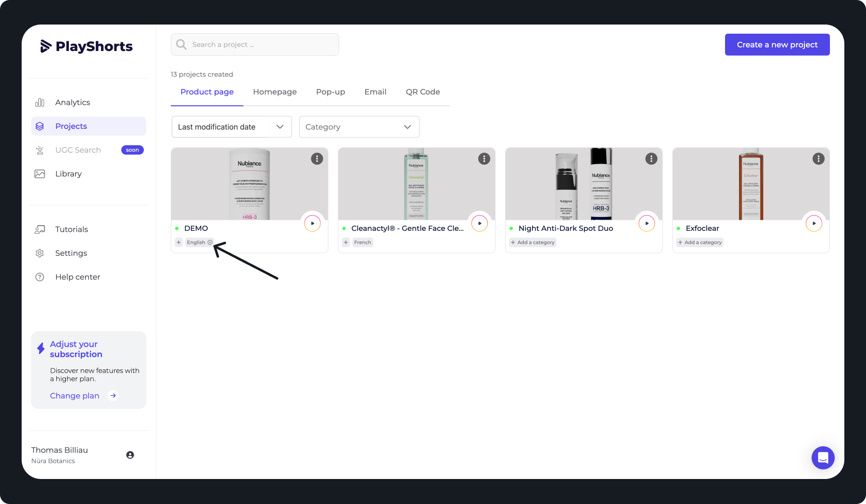Click Create a new project button
Screen dimensions: 866x504
pyautogui.click(x=777, y=45)
